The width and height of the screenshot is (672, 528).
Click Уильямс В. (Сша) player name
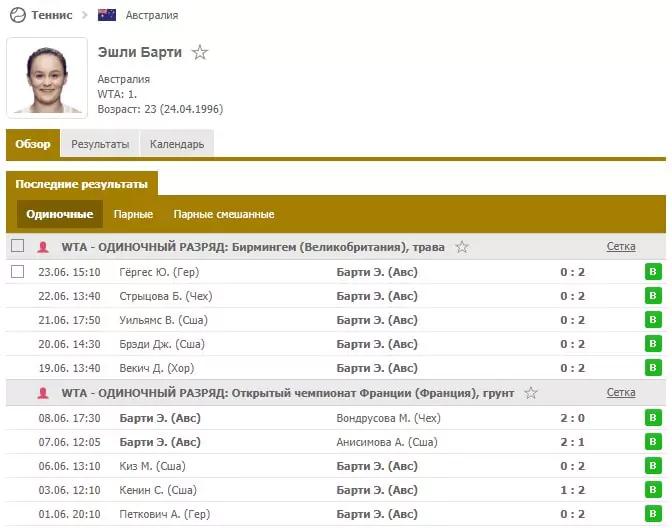pos(163,320)
